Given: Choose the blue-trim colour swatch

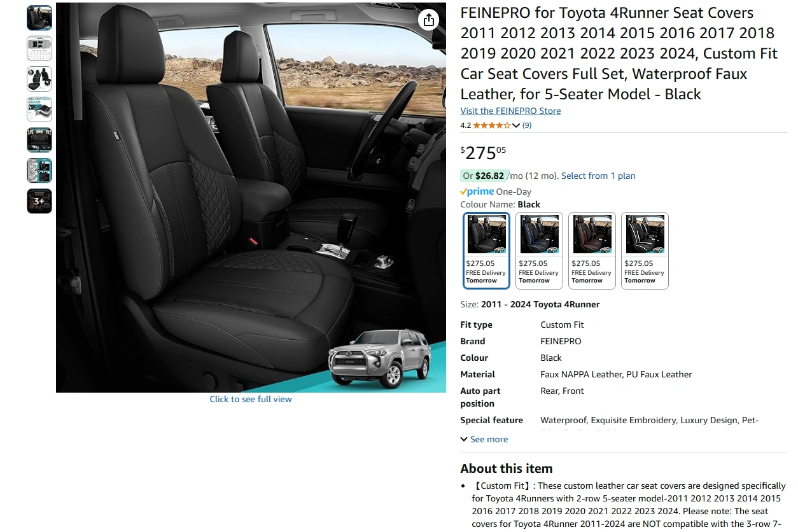Looking at the screenshot, I should (x=539, y=251).
